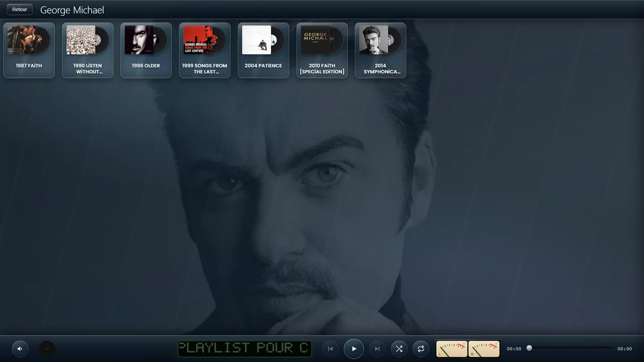Skip to the previous track
The image size is (644, 362).
330,349
